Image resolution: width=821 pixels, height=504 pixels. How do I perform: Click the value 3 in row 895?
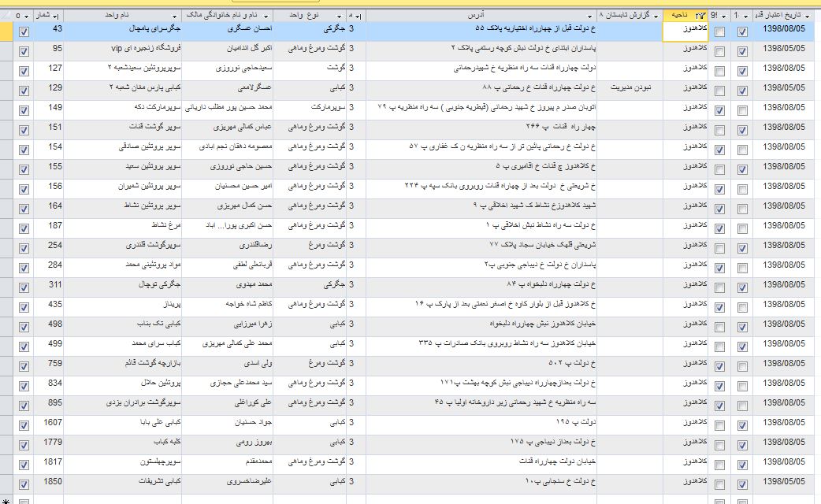click(351, 402)
